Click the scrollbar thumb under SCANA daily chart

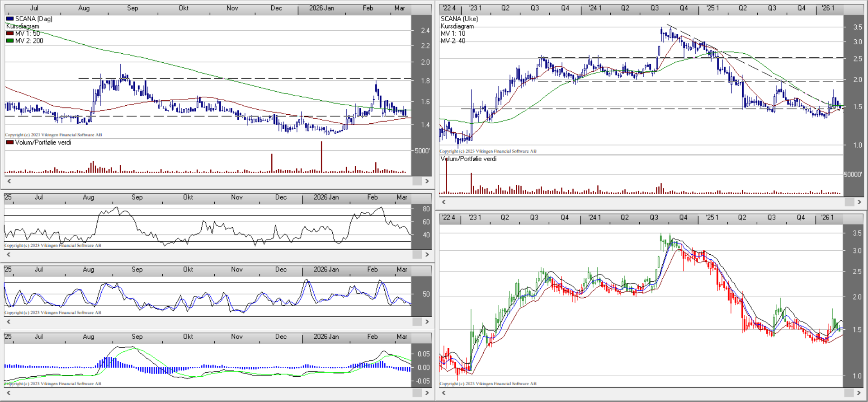[x=417, y=181]
